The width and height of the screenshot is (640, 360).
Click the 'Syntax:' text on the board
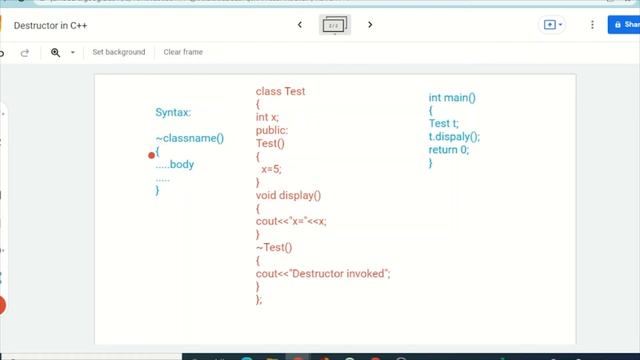click(173, 112)
